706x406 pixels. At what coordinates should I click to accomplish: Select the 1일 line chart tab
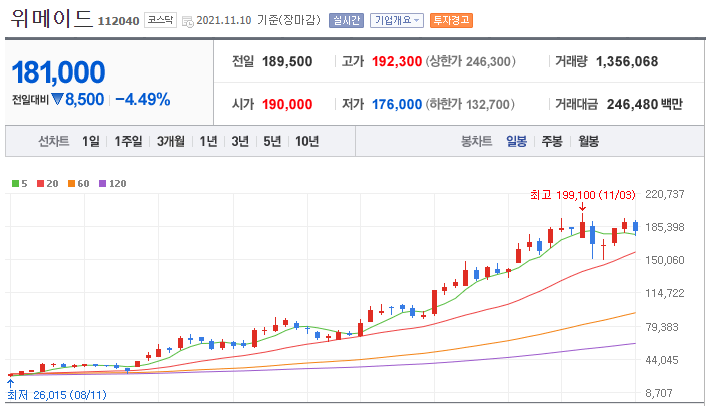tap(91, 141)
